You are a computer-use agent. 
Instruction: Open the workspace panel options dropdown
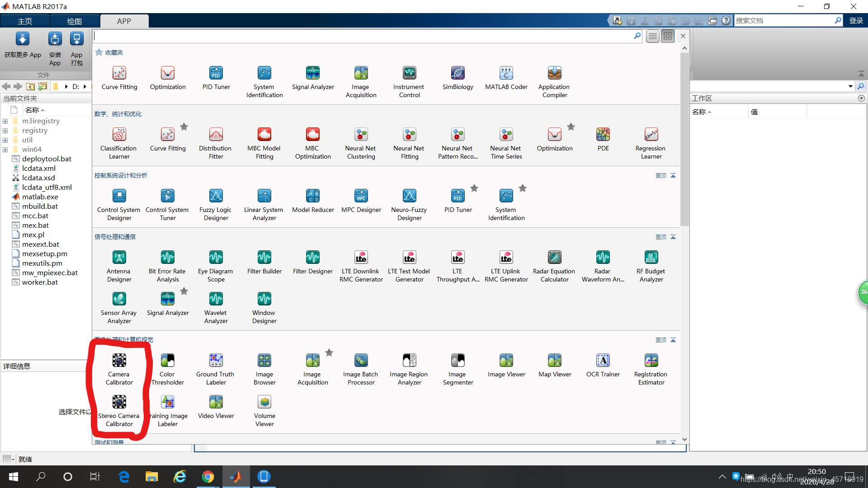[861, 98]
